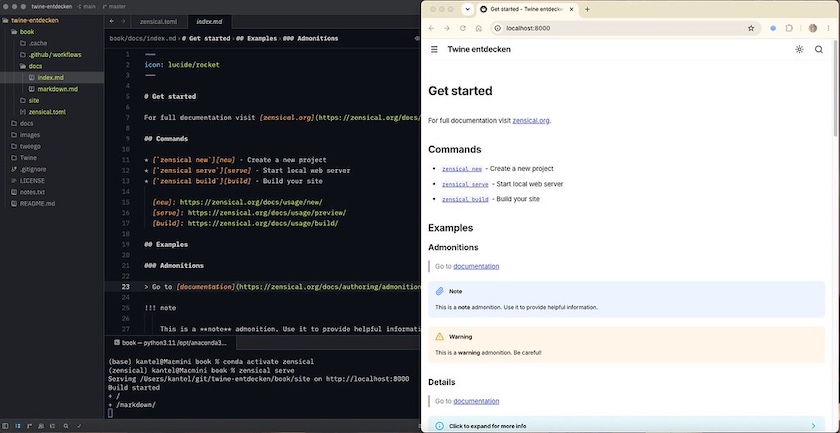View site information icon beside localhost:8000
Image resolution: width=840 pixels, height=433 pixels.
click(x=498, y=28)
